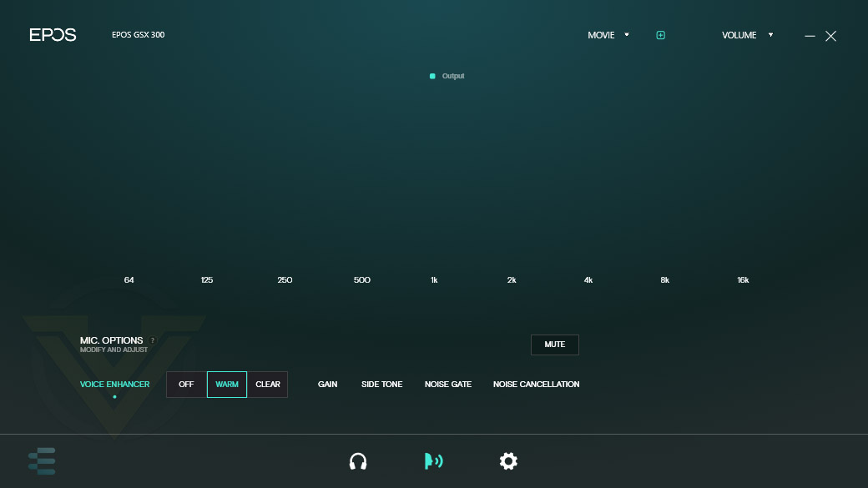Viewport: 868px width, 488px height.
Task: Expand the VOLUME dropdown
Action: [x=747, y=35]
